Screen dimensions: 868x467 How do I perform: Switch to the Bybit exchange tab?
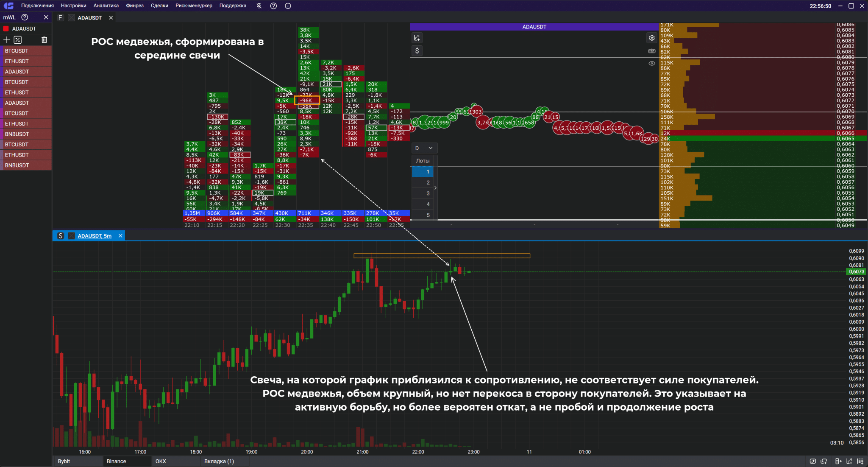64,461
